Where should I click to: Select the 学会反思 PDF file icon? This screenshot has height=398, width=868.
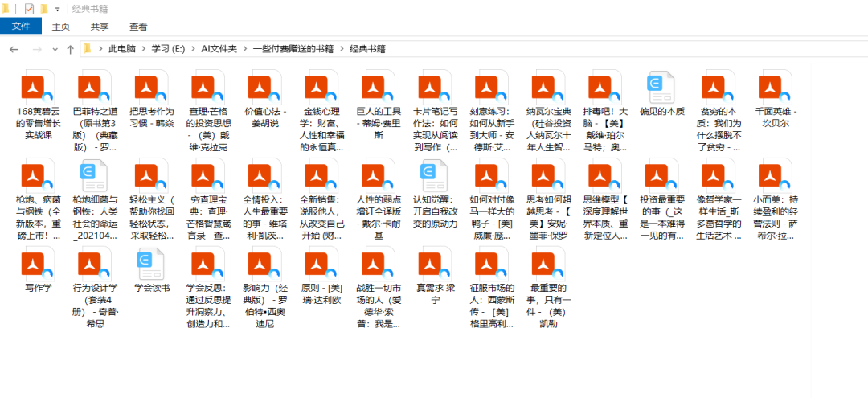[x=208, y=264]
